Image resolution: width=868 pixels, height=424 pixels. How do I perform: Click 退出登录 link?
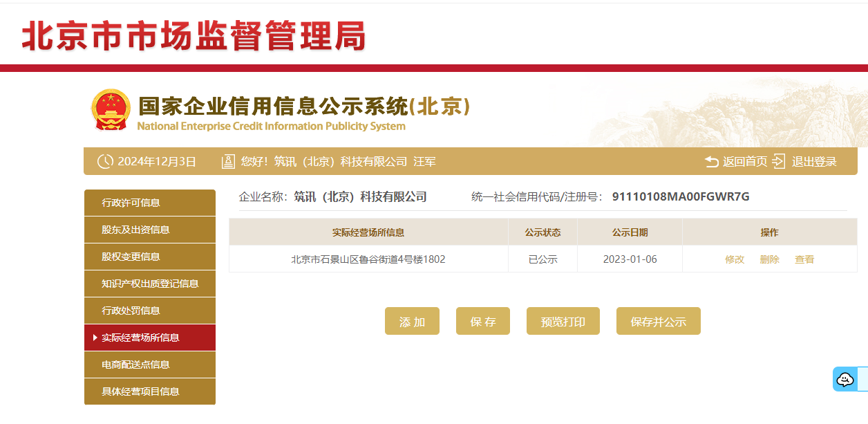tap(814, 162)
